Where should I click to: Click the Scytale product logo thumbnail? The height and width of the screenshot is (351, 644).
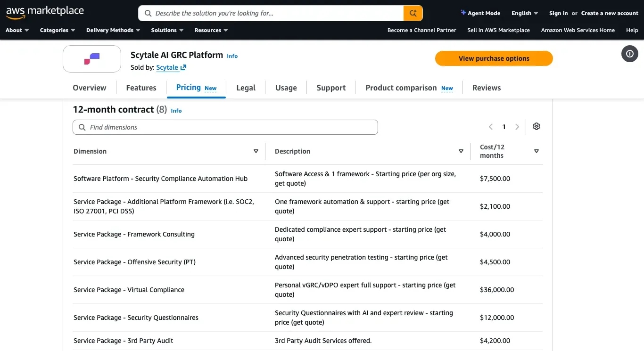pyautogui.click(x=92, y=59)
